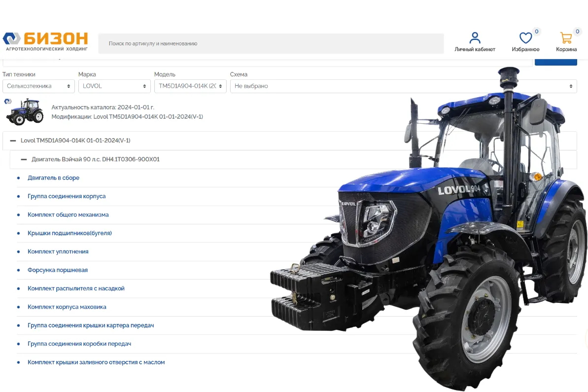This screenshot has width=588, height=392.
Task: Open the Модель dropdown
Action: coord(190,86)
